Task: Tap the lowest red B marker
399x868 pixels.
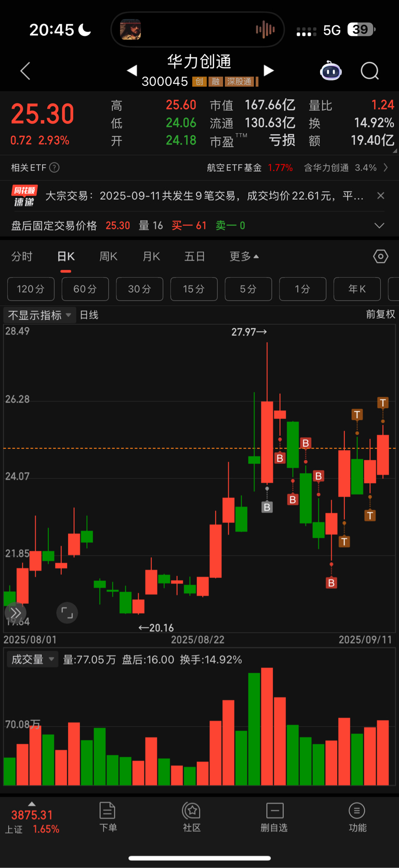Action: pyautogui.click(x=331, y=582)
